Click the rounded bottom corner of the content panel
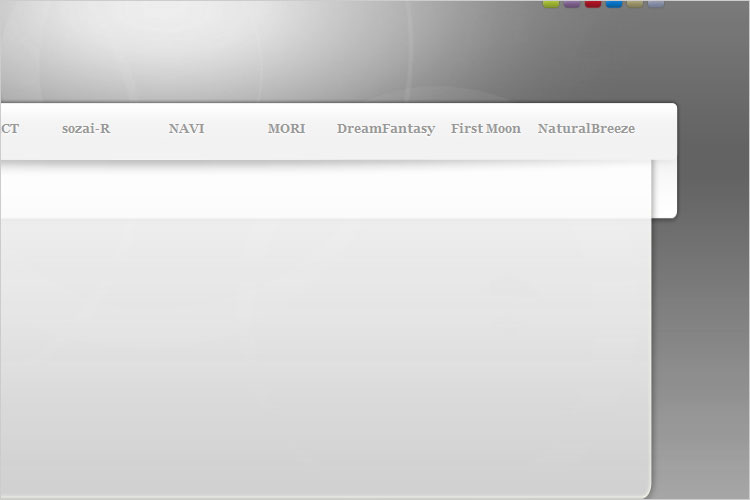Viewport: 750px width, 500px height. click(642, 488)
